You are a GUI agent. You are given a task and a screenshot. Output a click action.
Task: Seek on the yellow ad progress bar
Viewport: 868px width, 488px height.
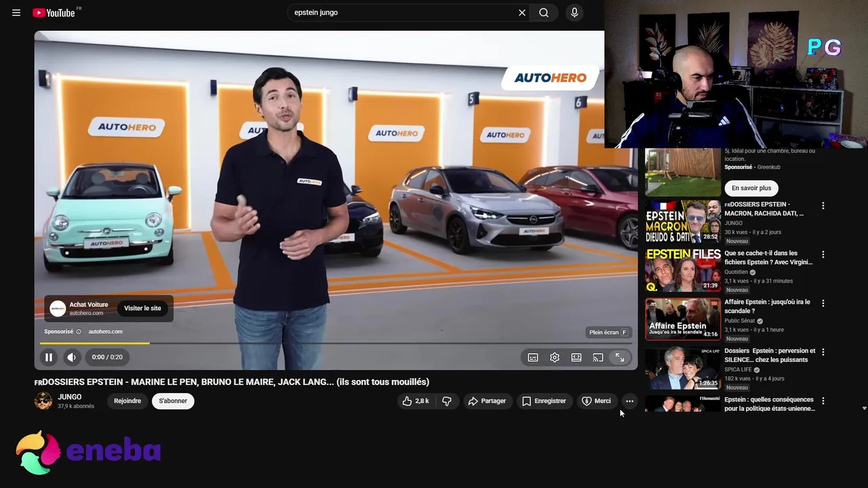tap(336, 343)
